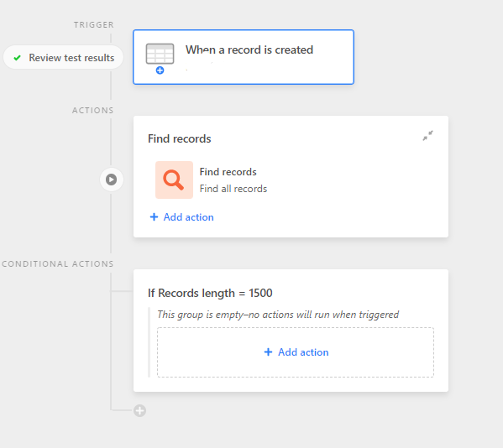Click the green checkmark beside Review test results
The image size is (503, 448).
(x=18, y=58)
